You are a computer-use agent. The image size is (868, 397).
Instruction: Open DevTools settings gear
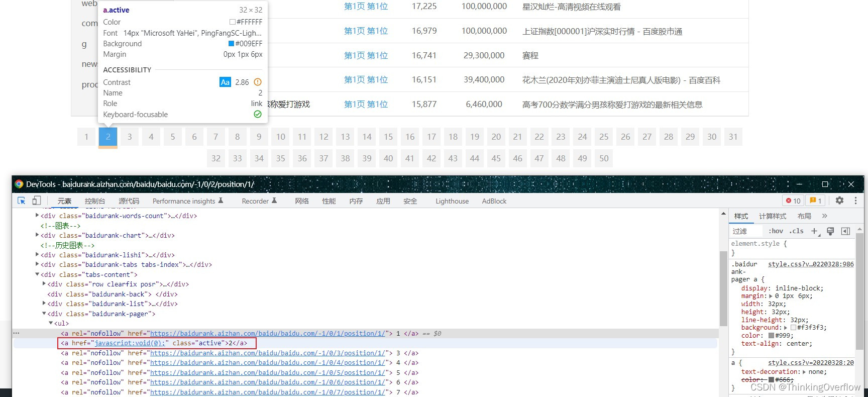tap(839, 201)
